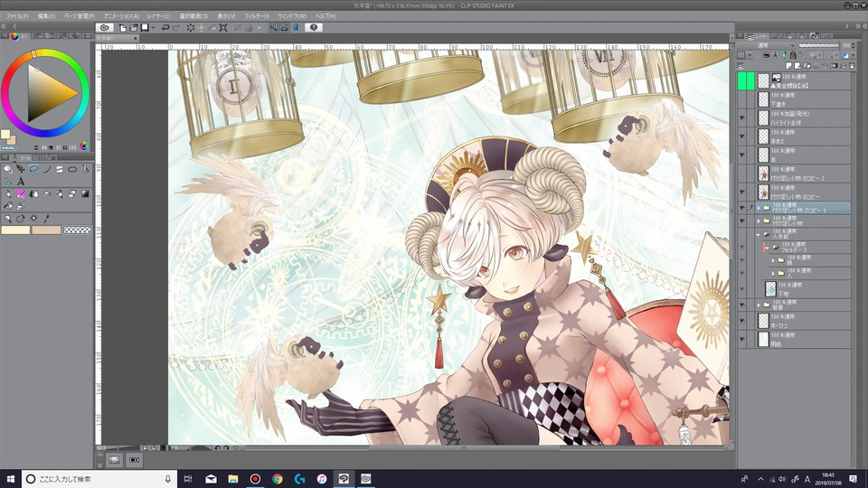Open Chrome from the taskbar
The height and width of the screenshot is (488, 868).
278,479
